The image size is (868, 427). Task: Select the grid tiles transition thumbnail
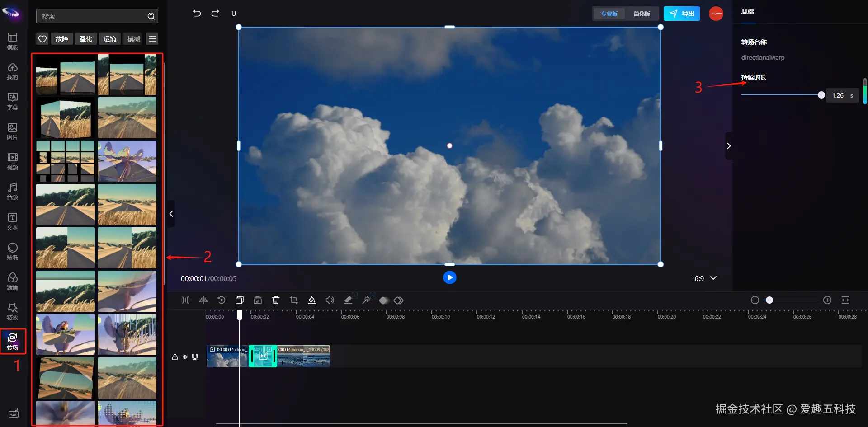pos(66,161)
